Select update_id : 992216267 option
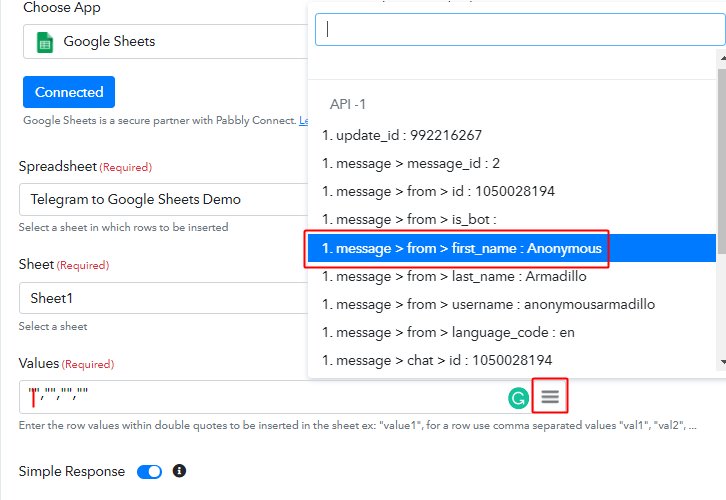Image resolution: width=726 pixels, height=500 pixels. click(512, 135)
